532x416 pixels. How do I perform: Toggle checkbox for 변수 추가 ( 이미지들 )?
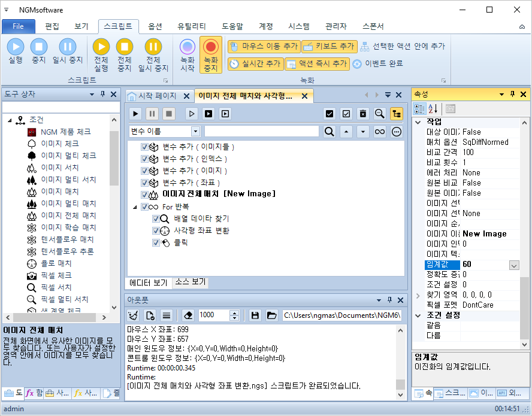(144, 147)
